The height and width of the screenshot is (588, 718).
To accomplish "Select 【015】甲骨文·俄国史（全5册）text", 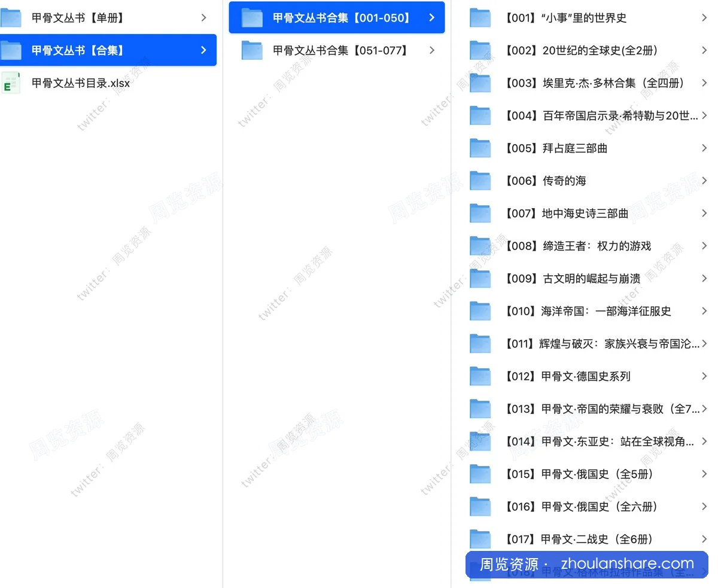I will (578, 474).
